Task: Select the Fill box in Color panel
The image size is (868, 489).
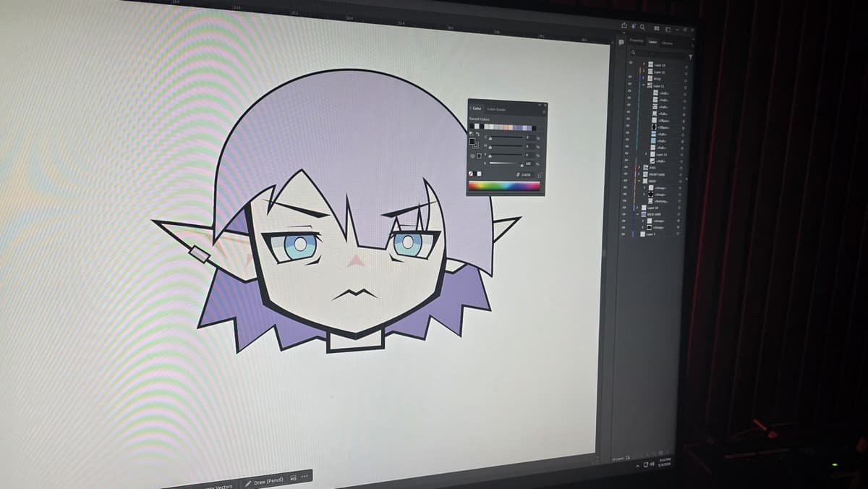Action: pos(472,141)
